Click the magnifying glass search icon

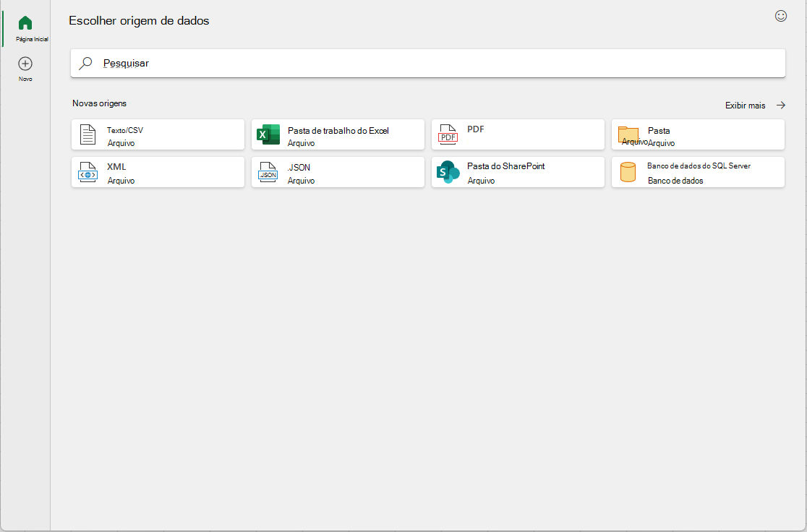coord(85,64)
